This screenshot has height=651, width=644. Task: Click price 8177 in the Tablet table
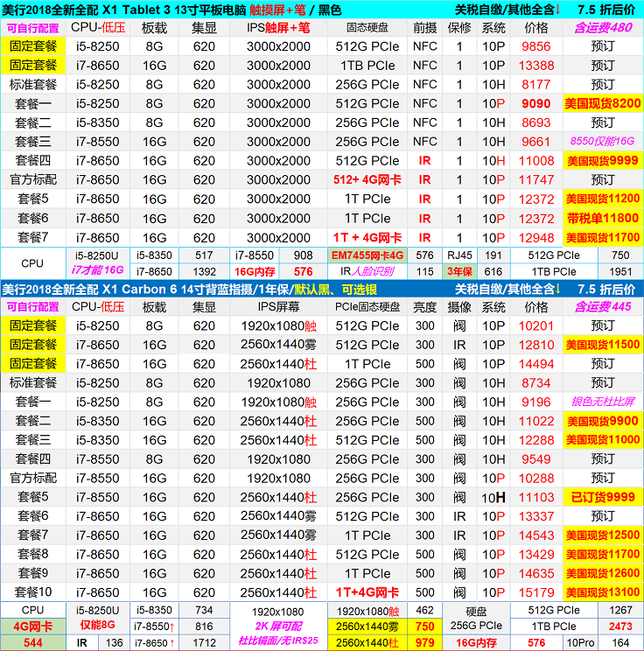(x=536, y=84)
